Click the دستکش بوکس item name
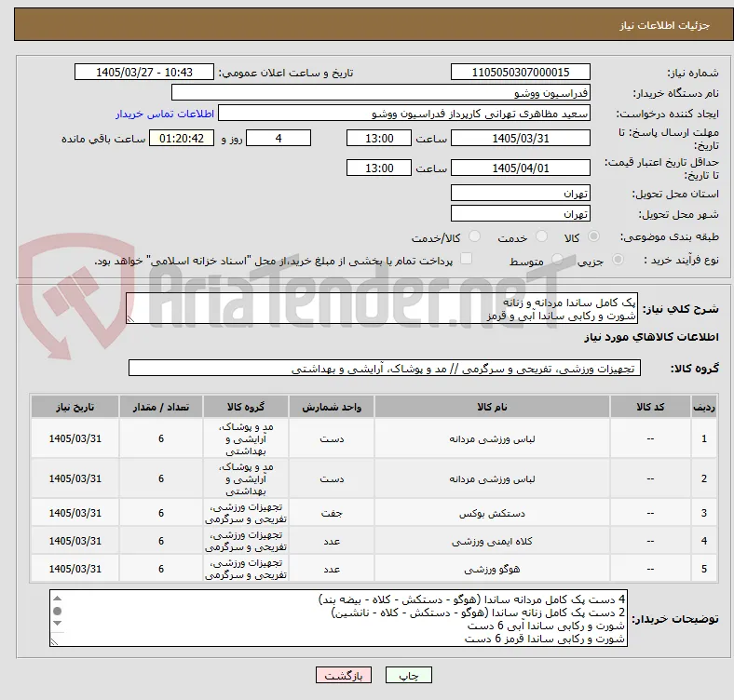 tap(492, 513)
